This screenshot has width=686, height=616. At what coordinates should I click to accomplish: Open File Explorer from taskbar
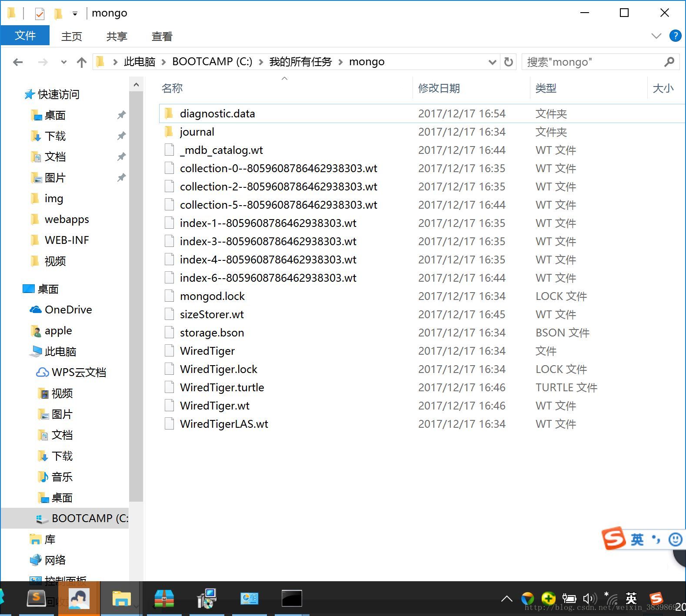tap(122, 599)
